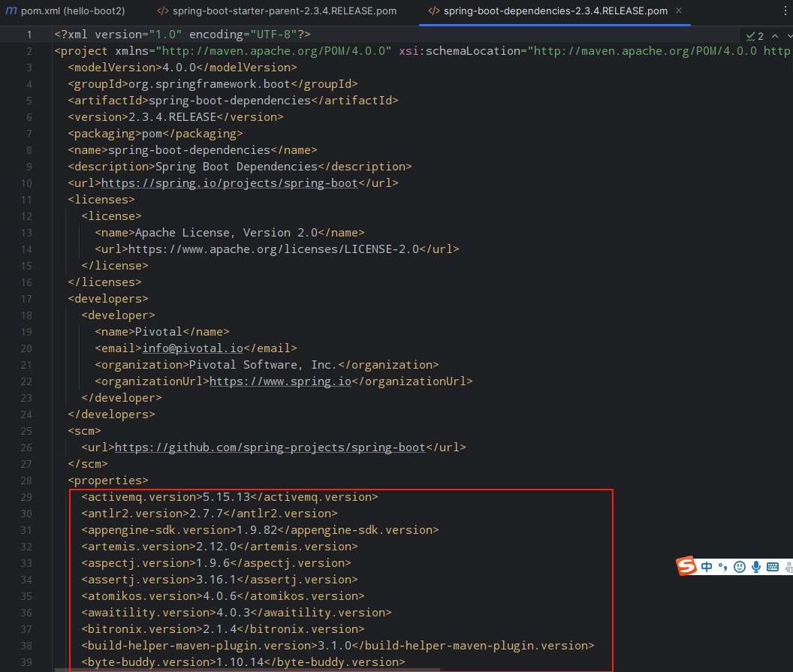The height and width of the screenshot is (672, 793).
Task: Open the IME soft keyboard
Action: click(x=773, y=567)
